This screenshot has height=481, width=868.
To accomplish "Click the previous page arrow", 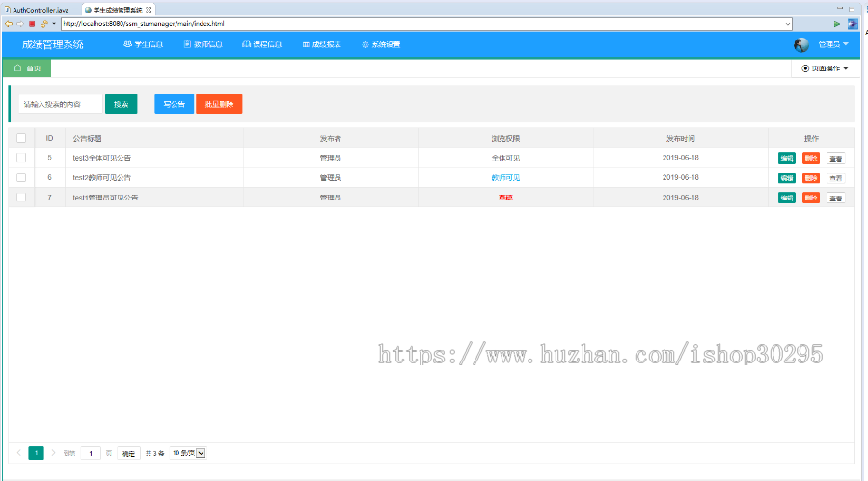I will [x=19, y=453].
